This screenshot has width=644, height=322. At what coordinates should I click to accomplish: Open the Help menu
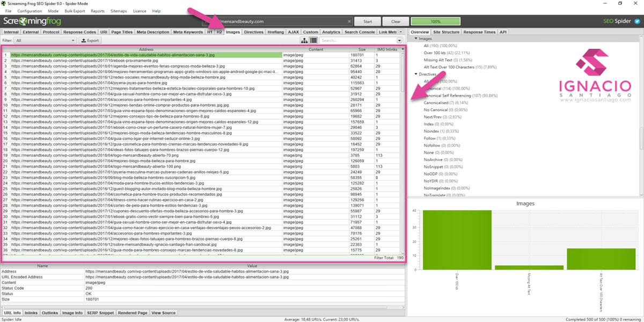click(x=156, y=11)
